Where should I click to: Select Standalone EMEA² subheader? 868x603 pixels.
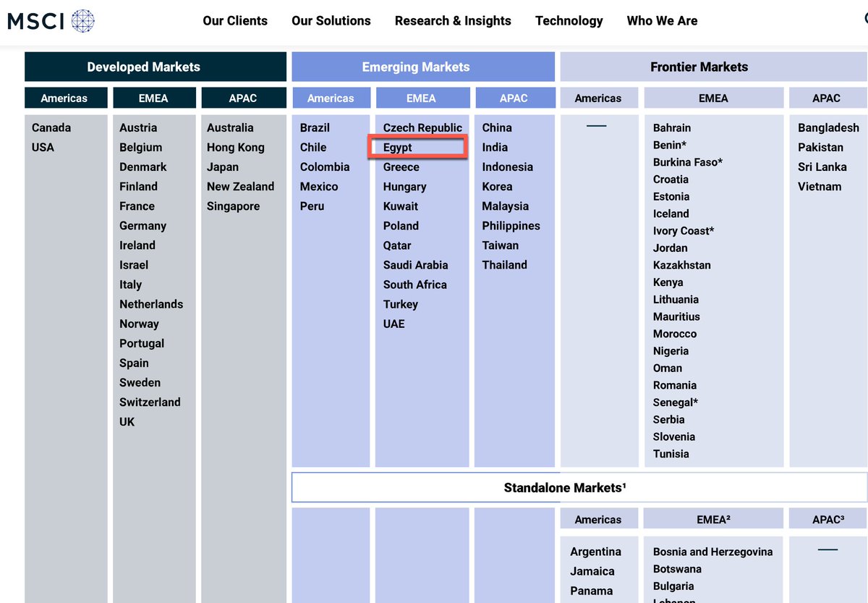(x=714, y=519)
